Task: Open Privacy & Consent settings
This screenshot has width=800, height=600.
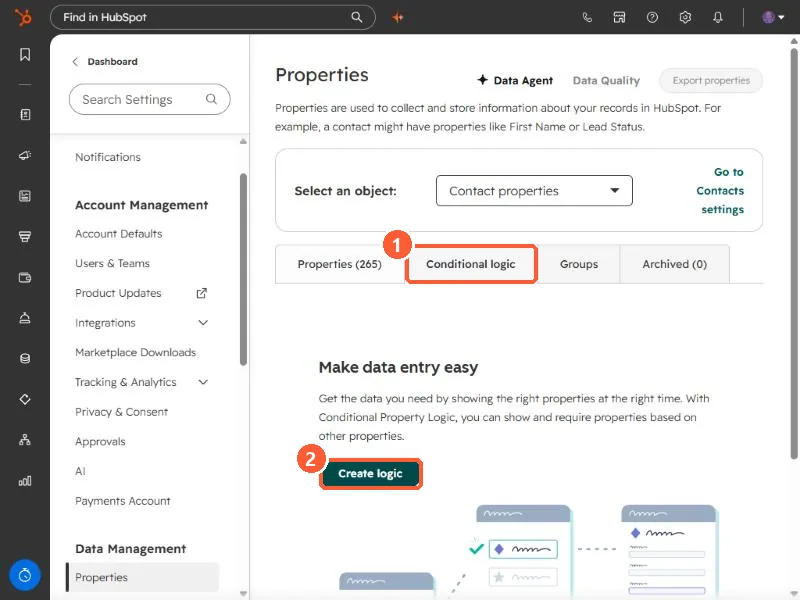Action: point(121,412)
